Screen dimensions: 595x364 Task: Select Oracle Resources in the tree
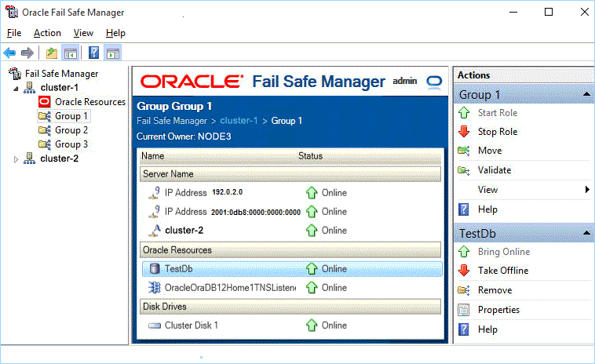90,102
